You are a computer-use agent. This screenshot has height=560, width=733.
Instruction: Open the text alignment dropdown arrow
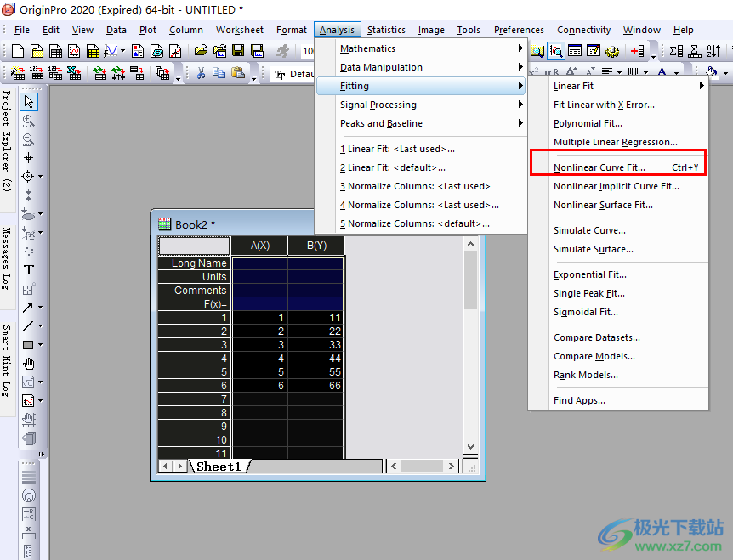tap(619, 73)
